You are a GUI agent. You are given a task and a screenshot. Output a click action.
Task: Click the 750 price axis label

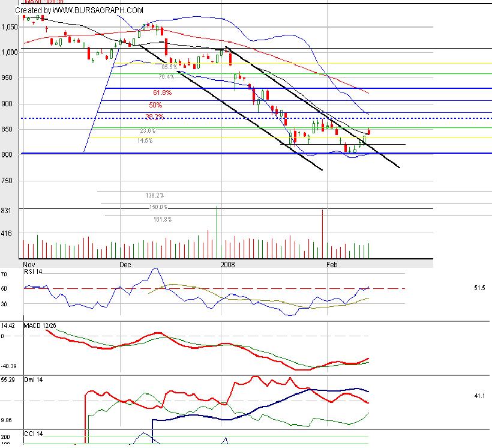tap(6, 181)
